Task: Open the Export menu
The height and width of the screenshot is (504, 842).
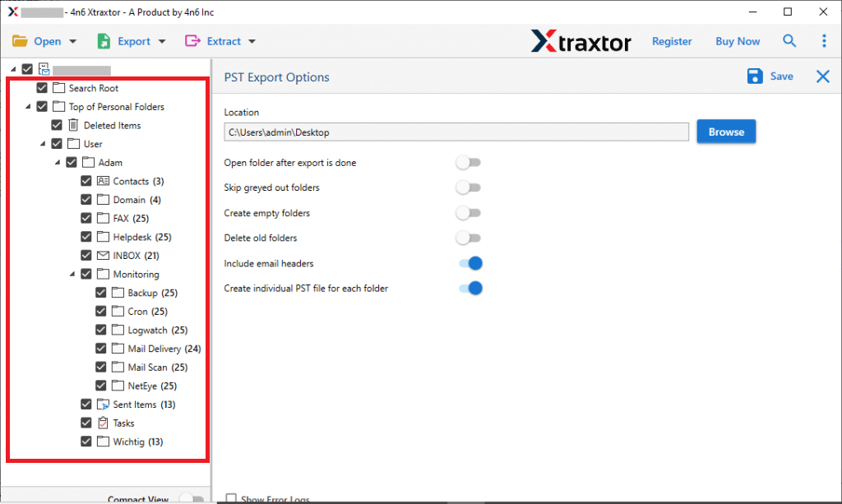Action: 132,40
